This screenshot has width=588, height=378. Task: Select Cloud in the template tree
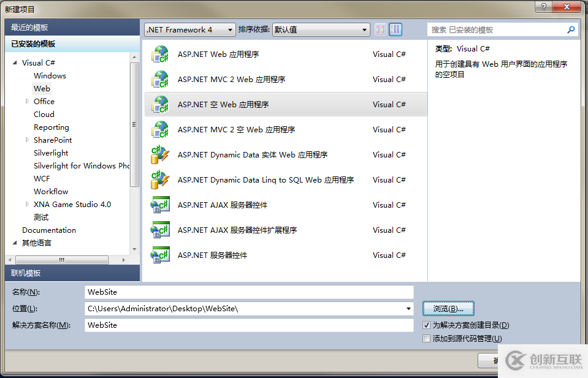44,115
